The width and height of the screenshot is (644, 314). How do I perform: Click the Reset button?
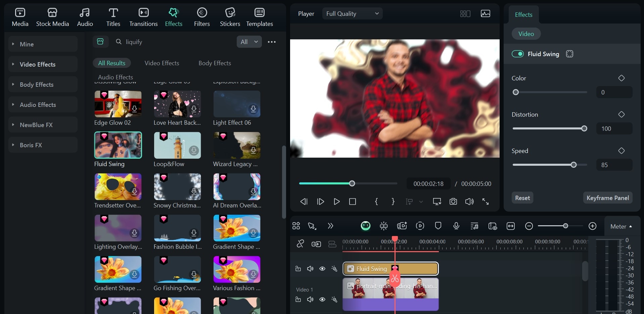click(x=522, y=198)
